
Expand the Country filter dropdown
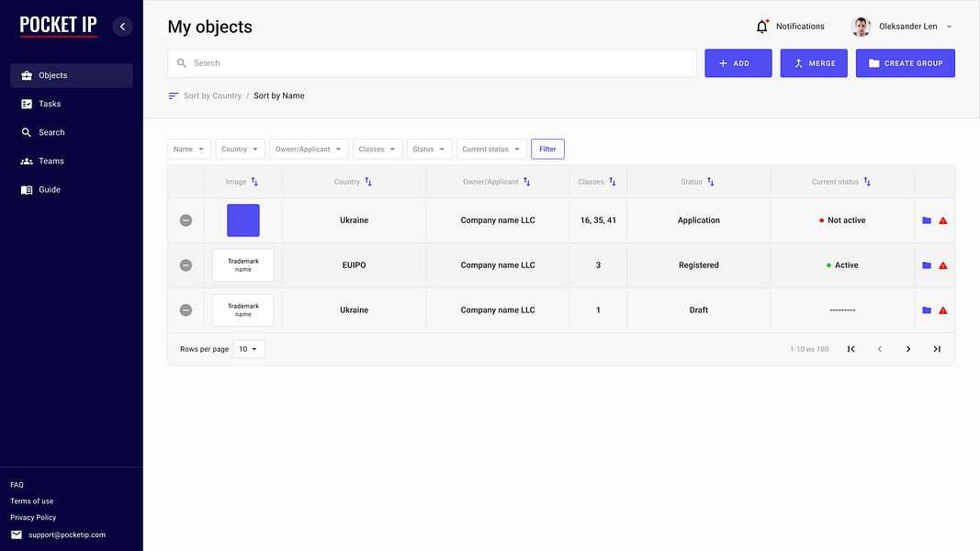[240, 150]
